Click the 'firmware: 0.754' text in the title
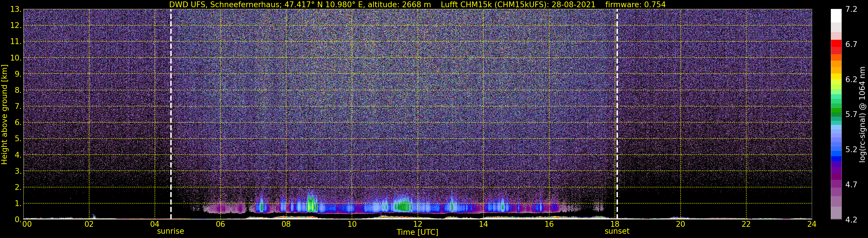This screenshot has width=868, height=238. 636,4
